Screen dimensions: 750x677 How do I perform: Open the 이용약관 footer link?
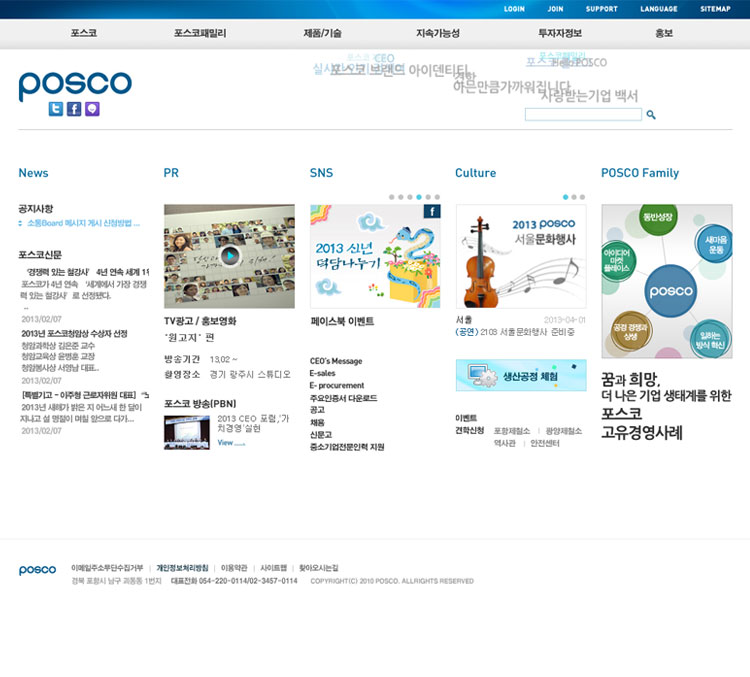tap(234, 568)
